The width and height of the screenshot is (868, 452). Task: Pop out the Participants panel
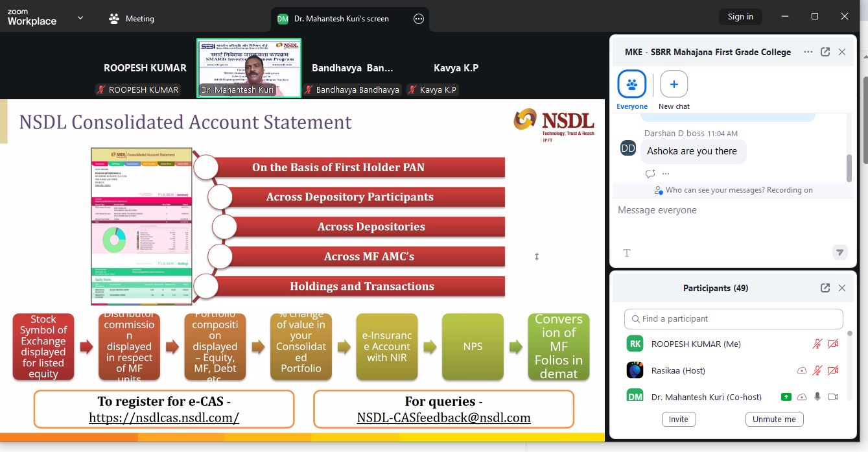click(x=825, y=288)
